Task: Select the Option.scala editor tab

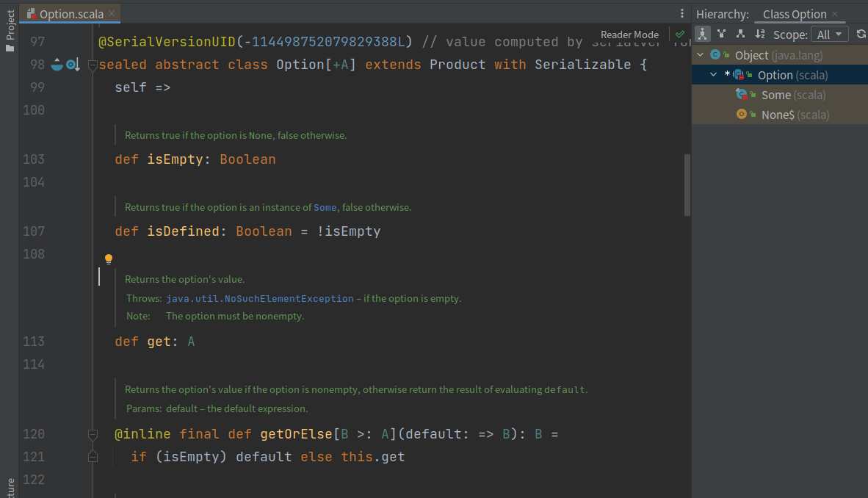Action: click(x=70, y=14)
